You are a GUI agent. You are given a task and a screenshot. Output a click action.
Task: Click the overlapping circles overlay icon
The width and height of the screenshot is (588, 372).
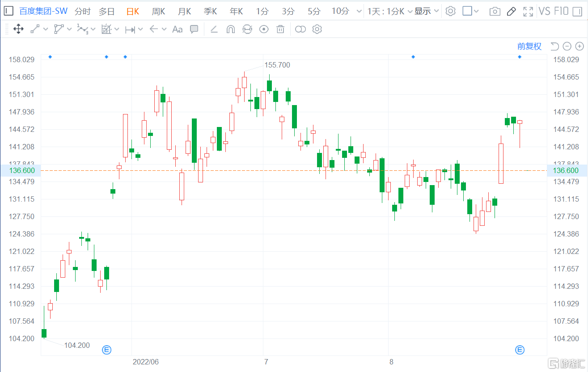point(300,30)
